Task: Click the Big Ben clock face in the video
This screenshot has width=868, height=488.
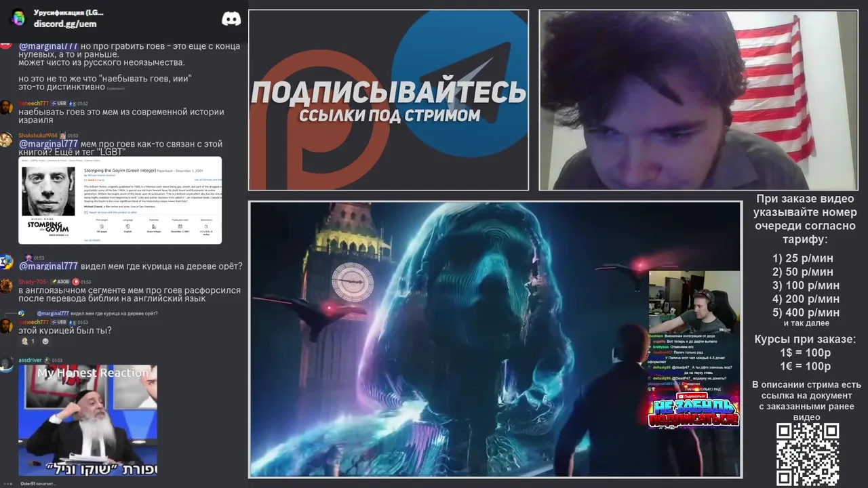Action: point(352,281)
